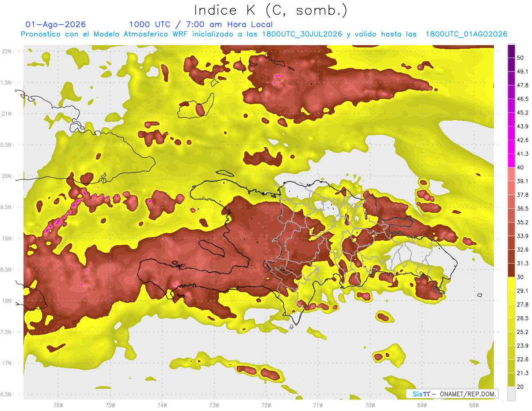
Task: Click the "29.1" color scale value
Action: click(x=523, y=290)
